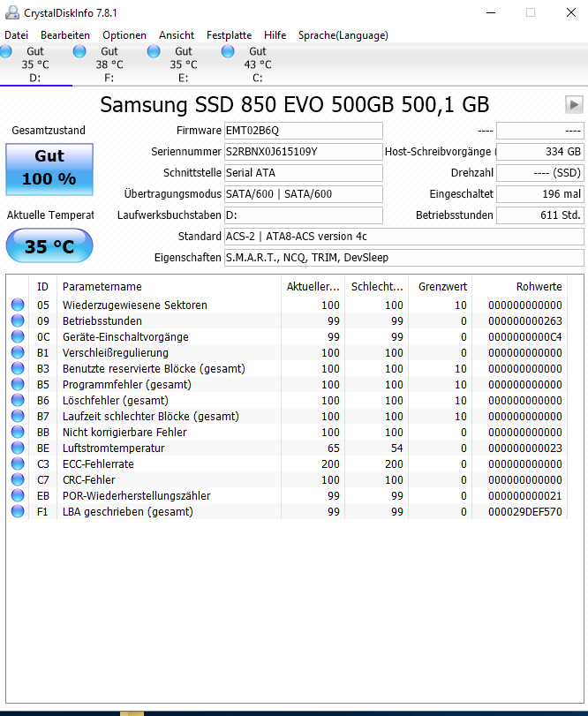This screenshot has height=716, width=588.
Task: Sort by the ID column header
Action: point(42,286)
